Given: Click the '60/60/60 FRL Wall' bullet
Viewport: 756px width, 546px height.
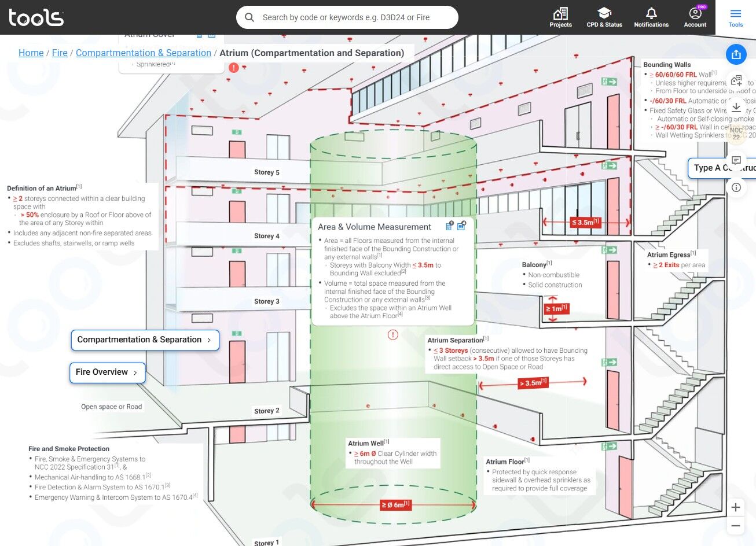Looking at the screenshot, I should point(682,75).
